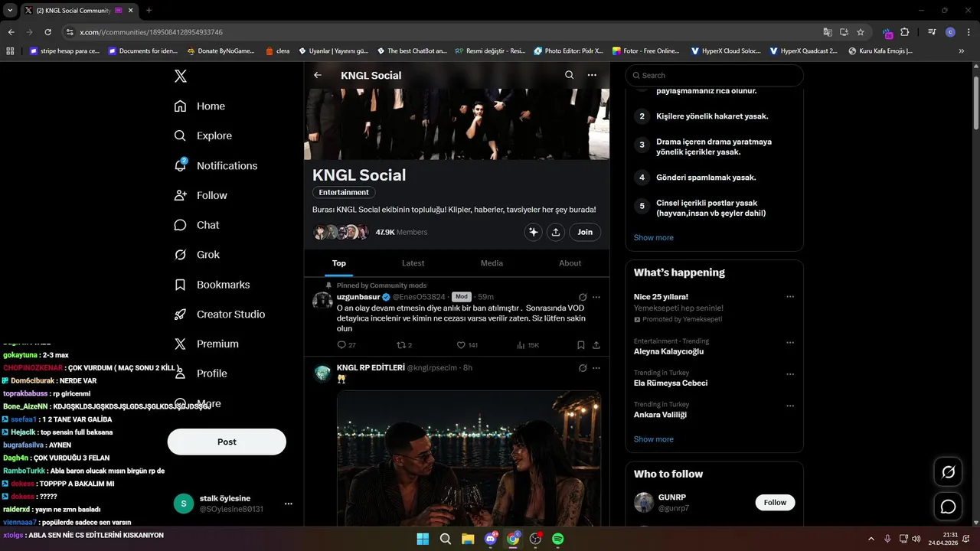The height and width of the screenshot is (551, 980).
Task: Click the Grok sparkle button beside Join
Action: pos(534,232)
